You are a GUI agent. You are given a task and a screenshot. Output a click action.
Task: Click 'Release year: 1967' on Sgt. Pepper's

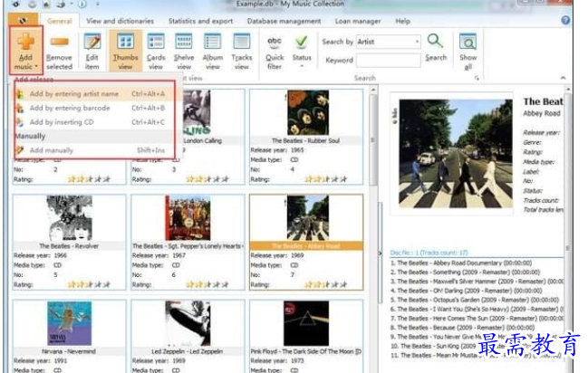pyautogui.click(x=159, y=255)
